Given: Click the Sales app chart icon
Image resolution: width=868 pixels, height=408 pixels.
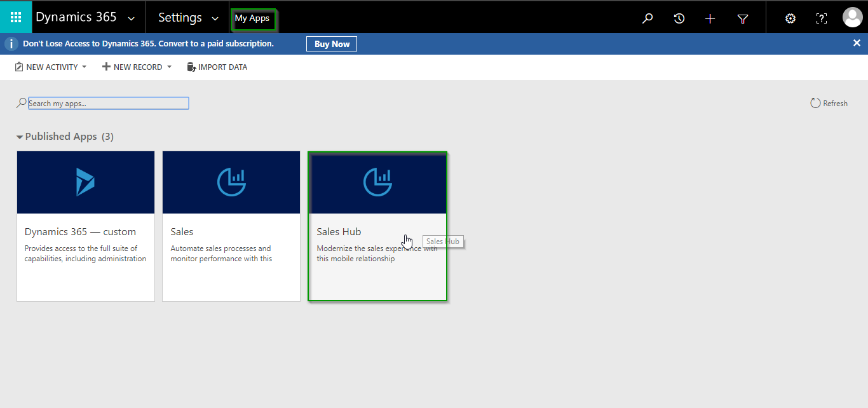Looking at the screenshot, I should pyautogui.click(x=231, y=182).
